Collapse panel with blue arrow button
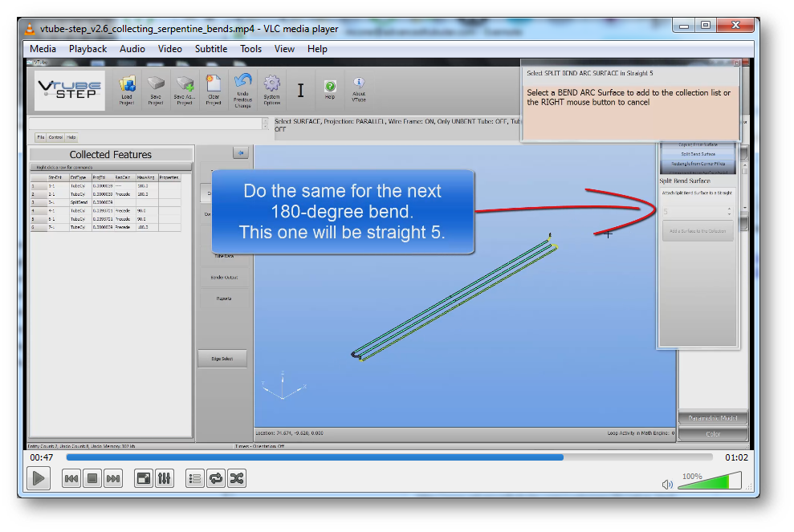This screenshot has width=794, height=532. pyautogui.click(x=240, y=152)
